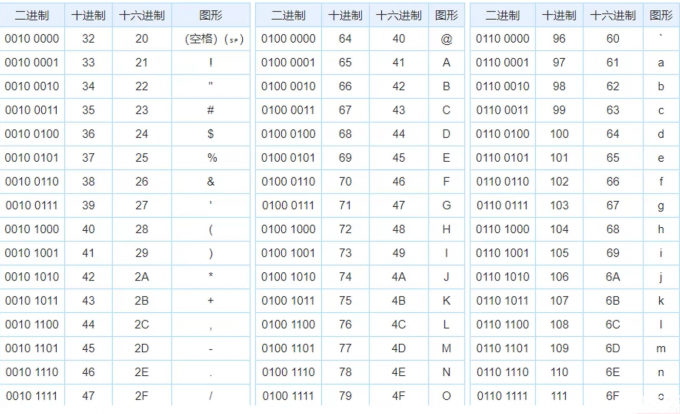Click decimal value 32

pos(88,39)
